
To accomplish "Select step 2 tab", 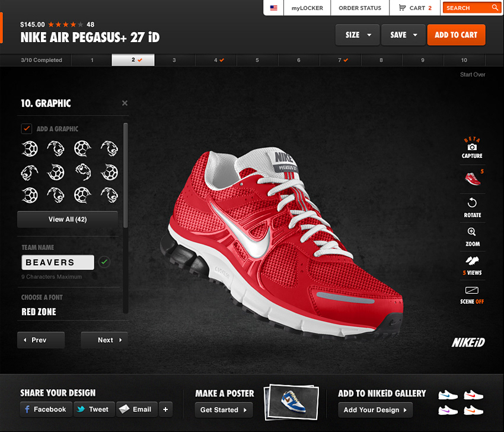I will 133,60.
